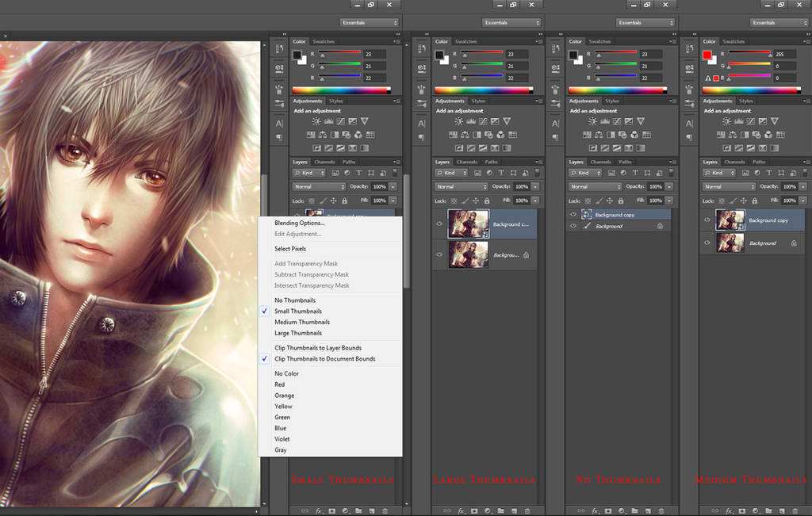This screenshot has width=812, height=516.
Task: Add Invert adjustment in Medium Thumbnails panel
Action: (727, 148)
